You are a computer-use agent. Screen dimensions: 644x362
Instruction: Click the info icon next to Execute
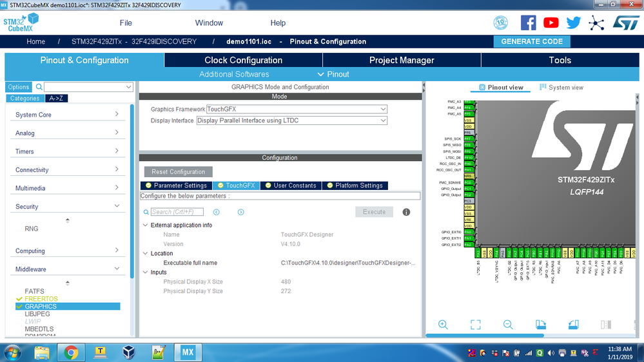pyautogui.click(x=406, y=212)
